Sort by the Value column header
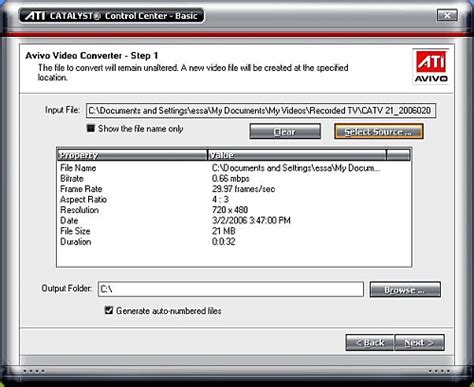Viewport: 474px width, 387px height. click(297, 155)
